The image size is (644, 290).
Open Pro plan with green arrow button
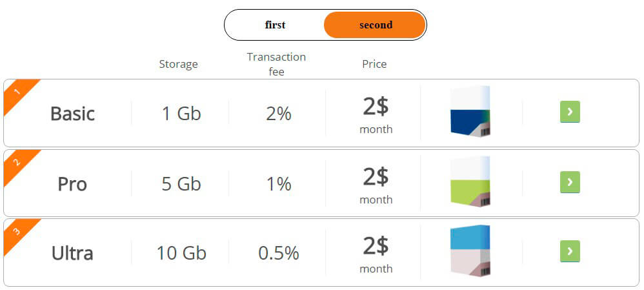570,182
